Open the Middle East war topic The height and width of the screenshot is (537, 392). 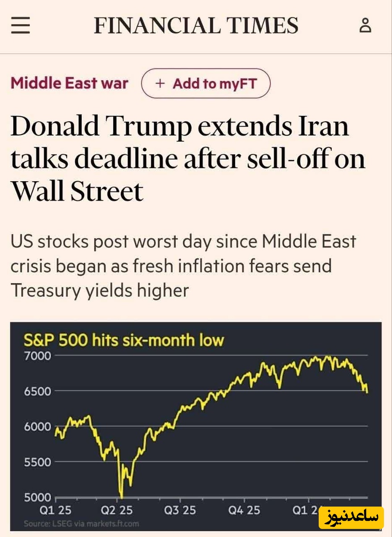coord(69,83)
